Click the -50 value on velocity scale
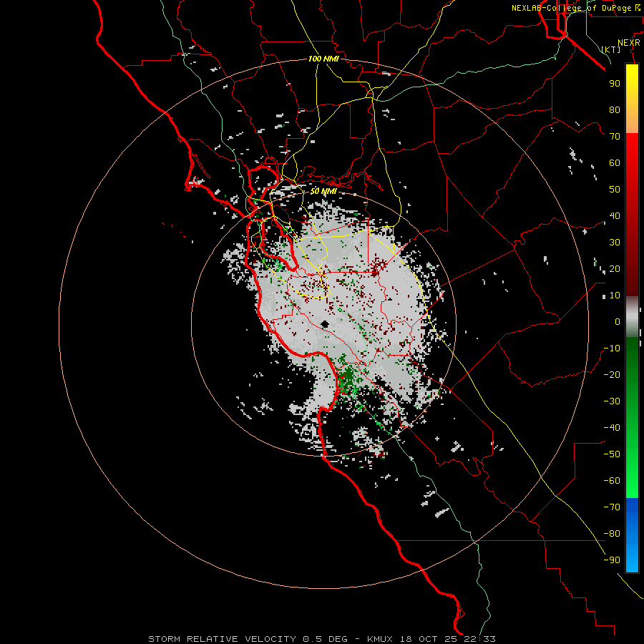This screenshot has width=644, height=644. (612, 454)
